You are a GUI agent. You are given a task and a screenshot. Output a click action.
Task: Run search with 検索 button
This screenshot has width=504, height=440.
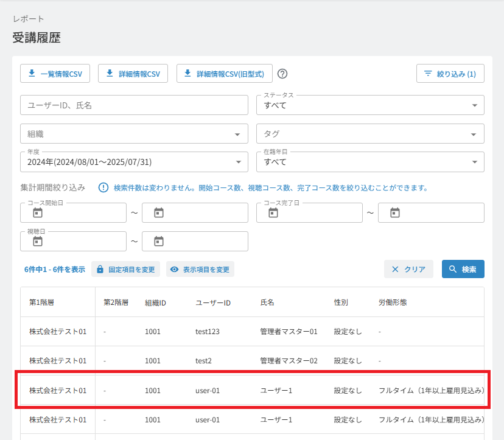coord(463,269)
